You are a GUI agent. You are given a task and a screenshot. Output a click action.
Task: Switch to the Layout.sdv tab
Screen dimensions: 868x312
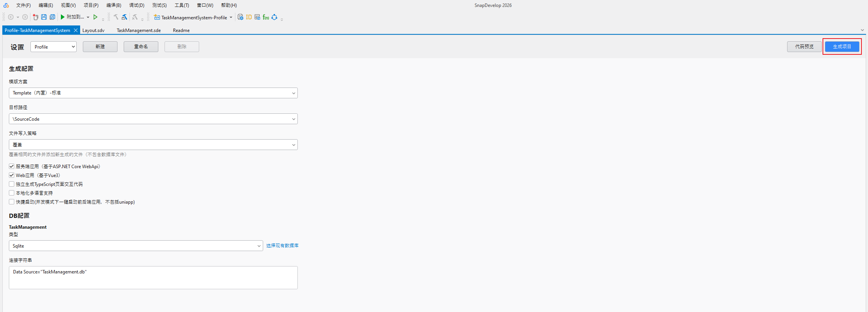click(93, 30)
